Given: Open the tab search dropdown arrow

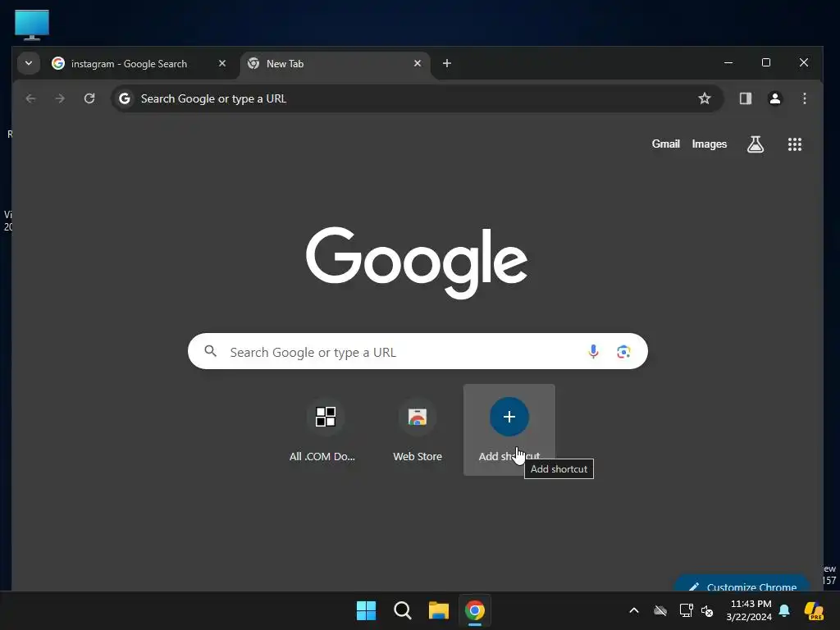Looking at the screenshot, I should pyautogui.click(x=29, y=63).
